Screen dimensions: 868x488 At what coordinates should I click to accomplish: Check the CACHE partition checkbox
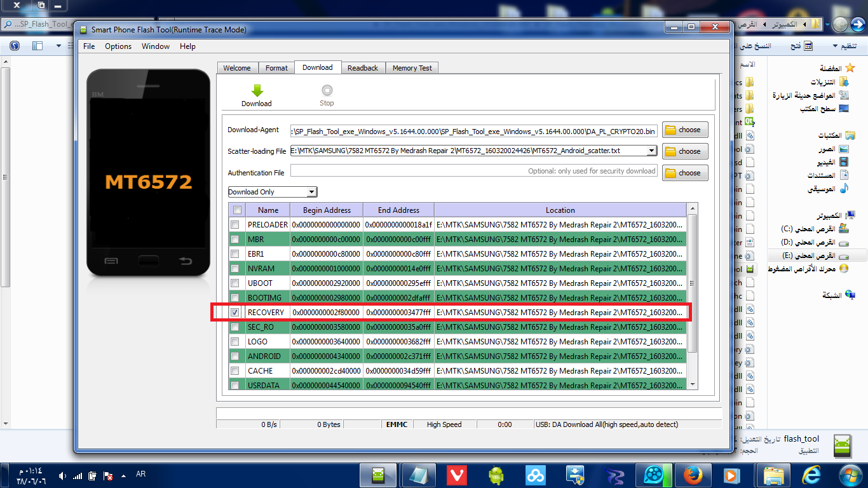coord(235,371)
